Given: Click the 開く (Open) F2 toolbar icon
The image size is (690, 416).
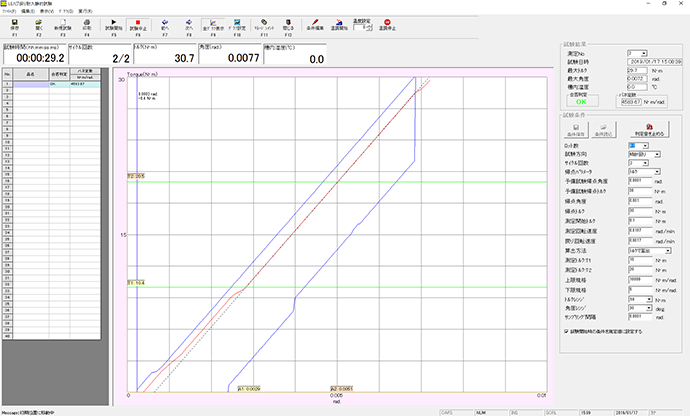Looking at the screenshot, I should [x=39, y=22].
